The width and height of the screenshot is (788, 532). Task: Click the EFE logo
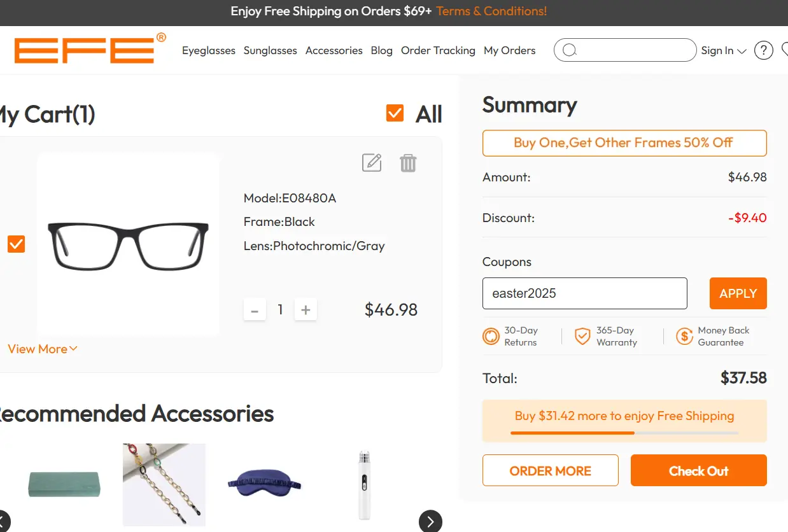(89, 49)
